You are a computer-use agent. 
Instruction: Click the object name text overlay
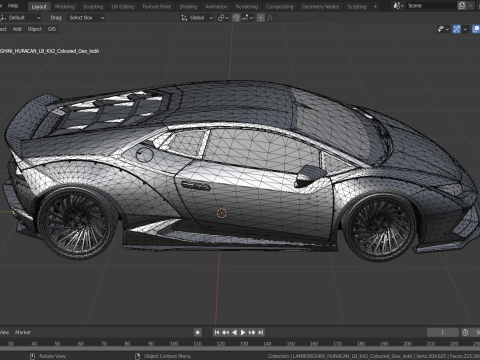coord(49,51)
